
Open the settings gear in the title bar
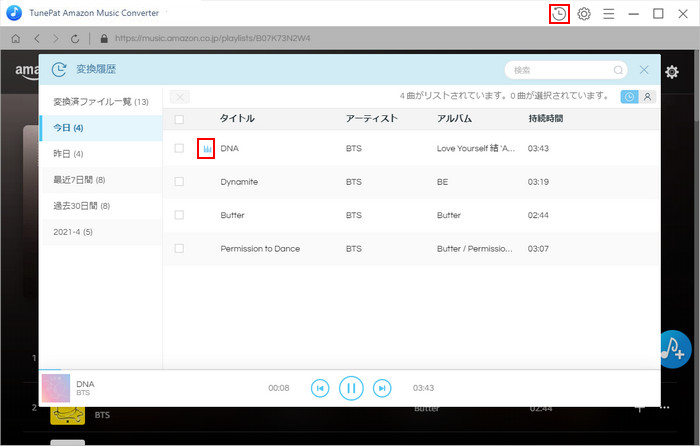pos(584,14)
